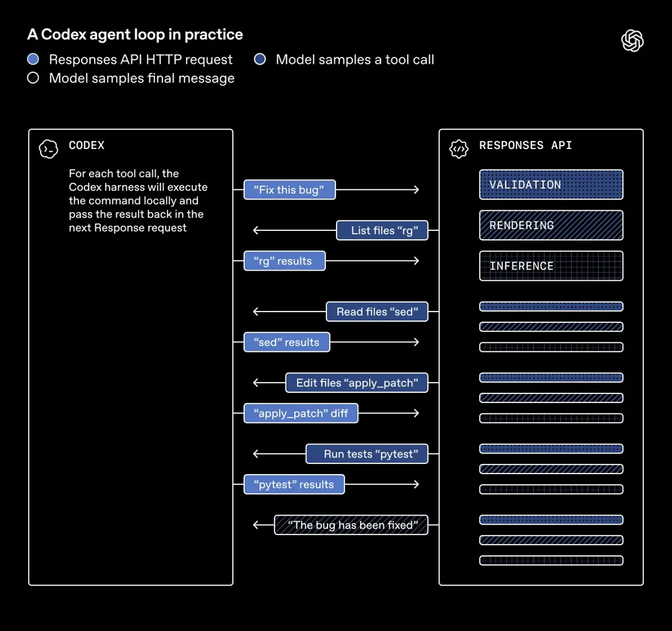Screen dimensions: 672x631
Task: Click the "rg" results box
Action: [x=284, y=261]
